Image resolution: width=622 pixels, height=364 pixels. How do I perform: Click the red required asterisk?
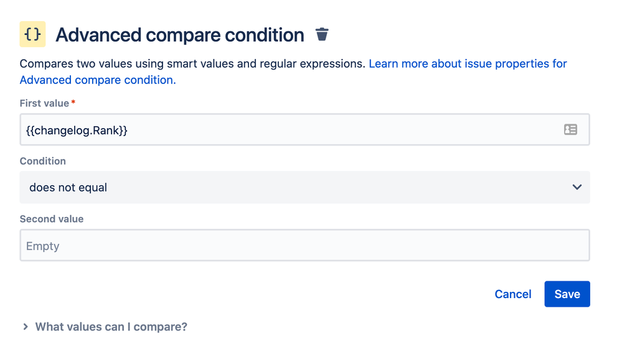[73, 103]
